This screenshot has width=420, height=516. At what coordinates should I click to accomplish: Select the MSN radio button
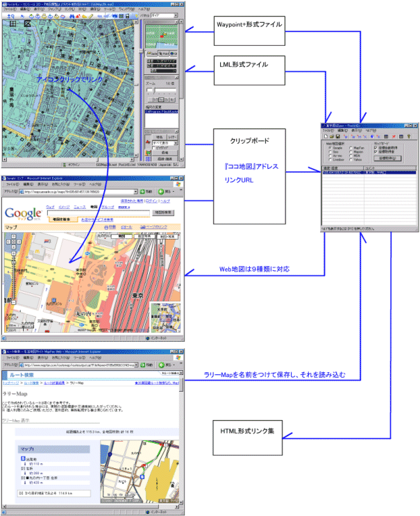(351, 156)
